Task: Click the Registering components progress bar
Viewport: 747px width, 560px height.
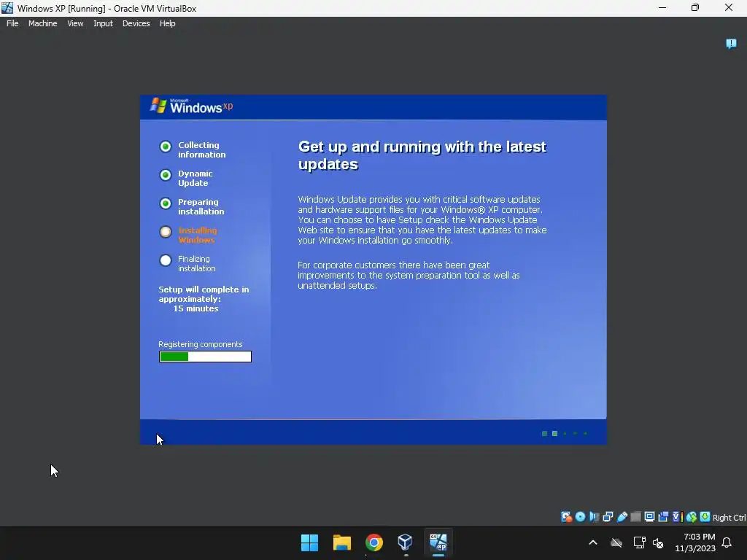Action: point(205,357)
